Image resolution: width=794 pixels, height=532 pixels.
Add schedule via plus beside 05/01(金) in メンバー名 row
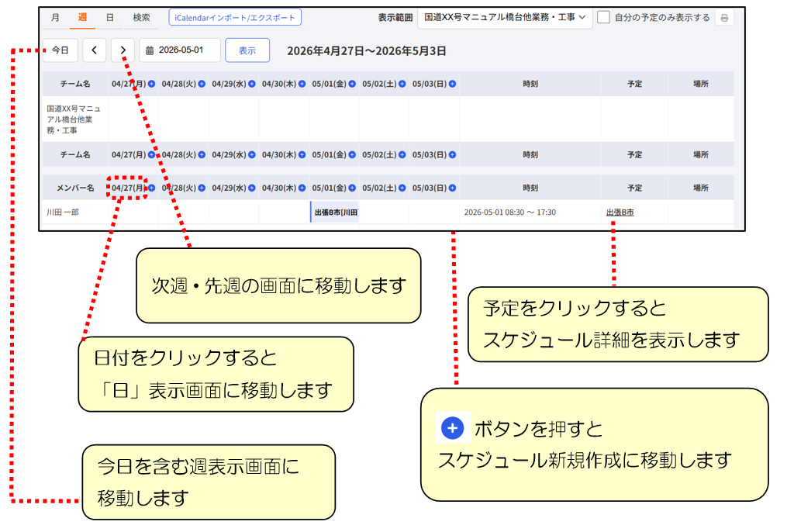[x=352, y=188]
